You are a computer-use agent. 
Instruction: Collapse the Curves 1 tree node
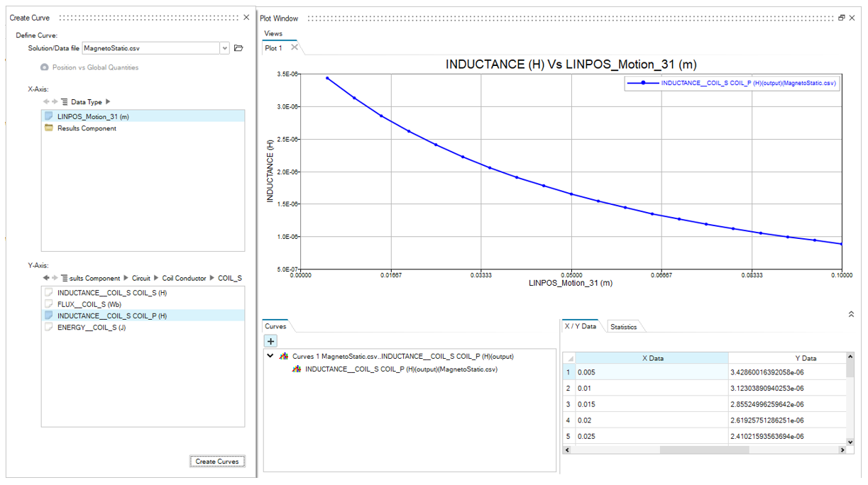(270, 357)
